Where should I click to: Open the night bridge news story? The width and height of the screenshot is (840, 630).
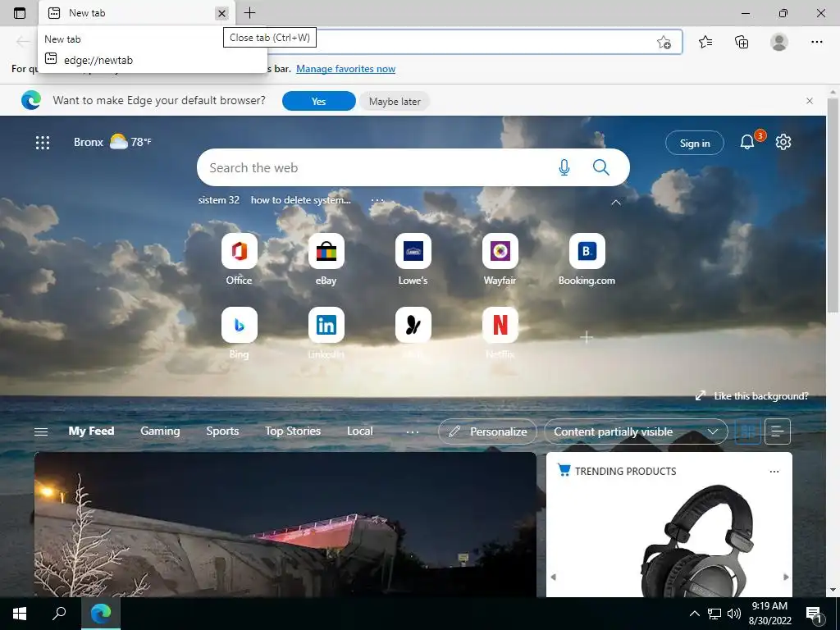pyautogui.click(x=285, y=525)
